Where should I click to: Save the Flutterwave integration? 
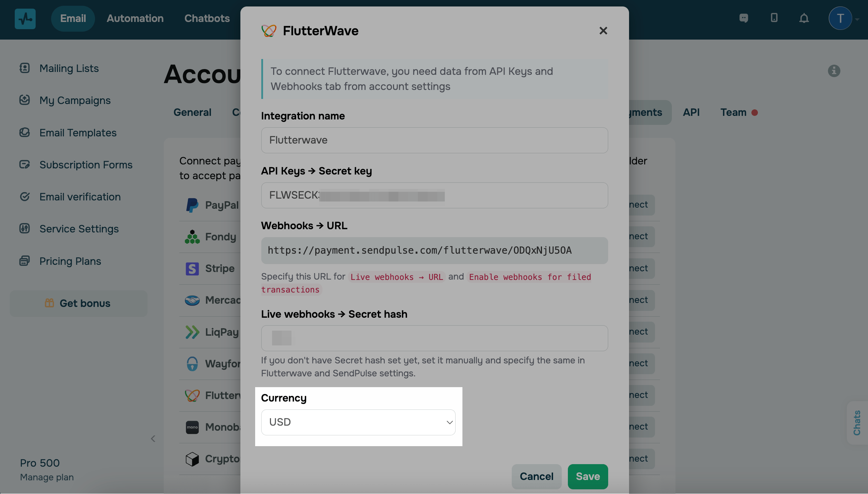[588, 476]
